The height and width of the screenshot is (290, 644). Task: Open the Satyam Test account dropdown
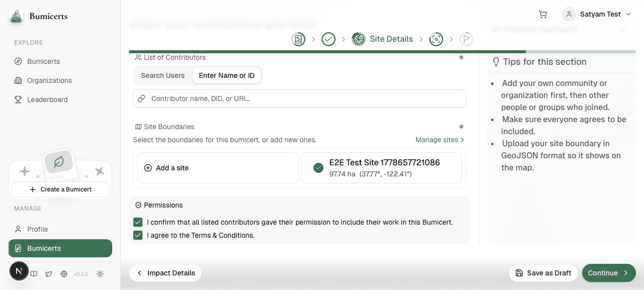(x=597, y=14)
